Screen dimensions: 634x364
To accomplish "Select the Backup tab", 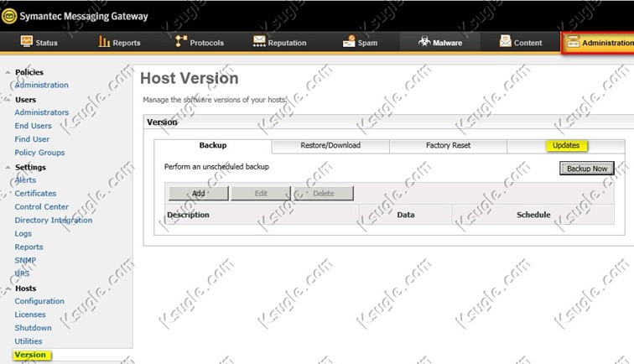I will (213, 146).
